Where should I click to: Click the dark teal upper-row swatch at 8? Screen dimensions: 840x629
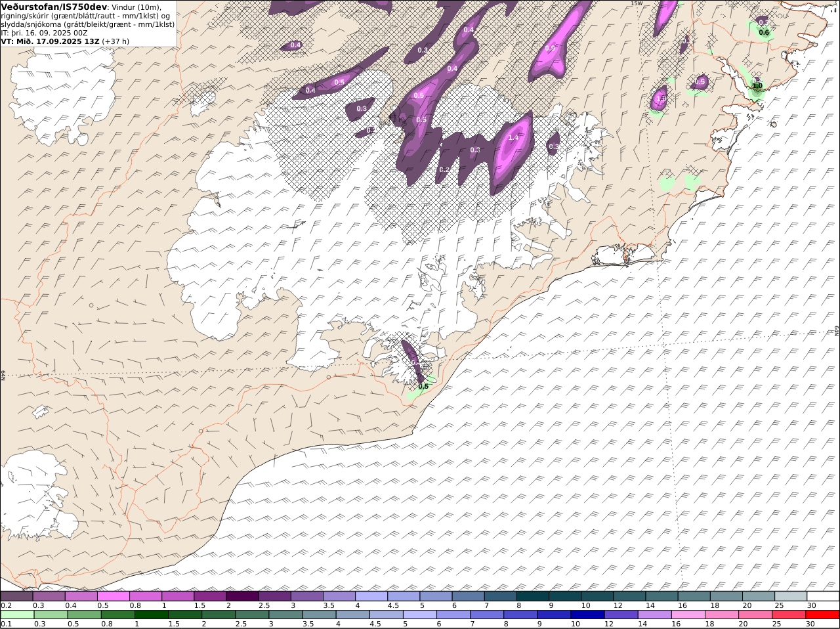(532, 596)
